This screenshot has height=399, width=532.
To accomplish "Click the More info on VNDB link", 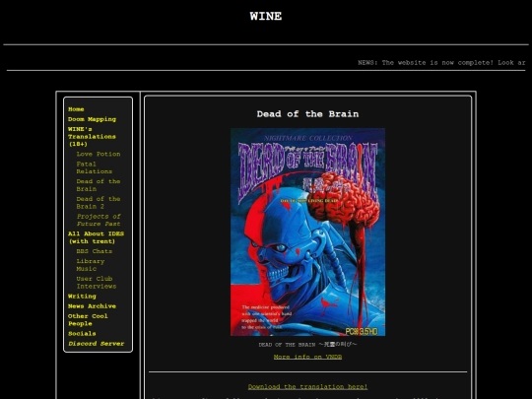I will tap(307, 357).
